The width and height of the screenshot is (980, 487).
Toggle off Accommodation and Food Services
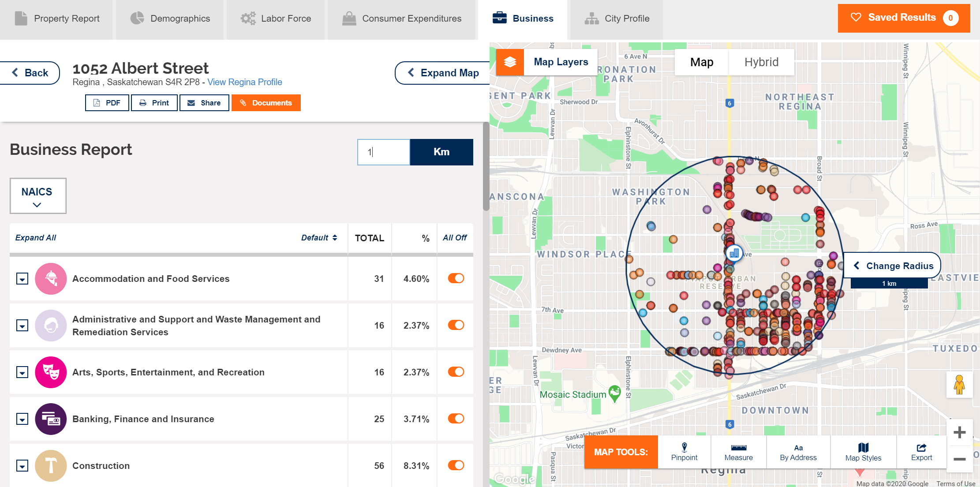click(456, 278)
